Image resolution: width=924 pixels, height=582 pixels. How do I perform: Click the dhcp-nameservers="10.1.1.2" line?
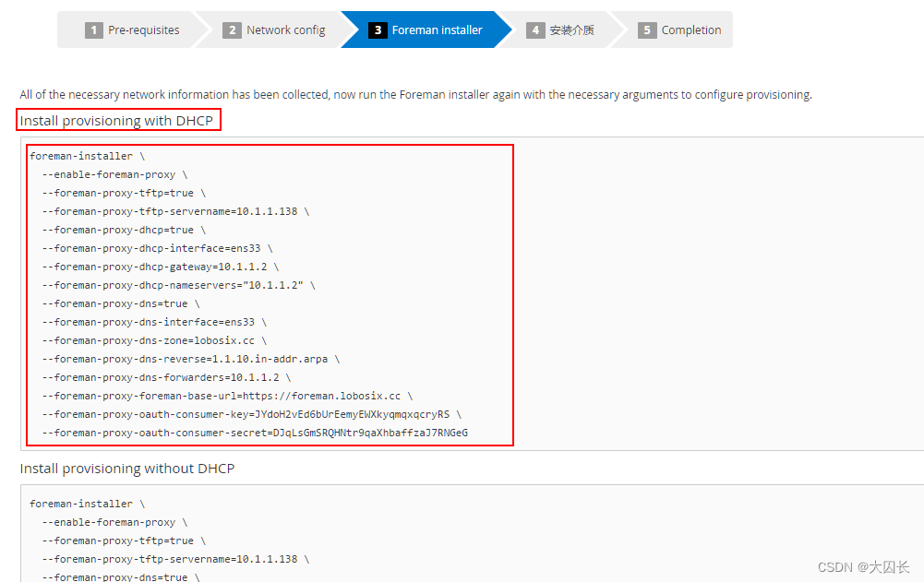point(178,285)
